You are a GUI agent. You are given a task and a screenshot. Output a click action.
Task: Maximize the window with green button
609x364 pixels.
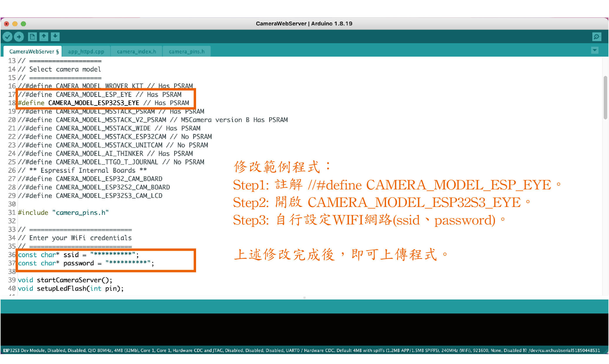coord(23,24)
